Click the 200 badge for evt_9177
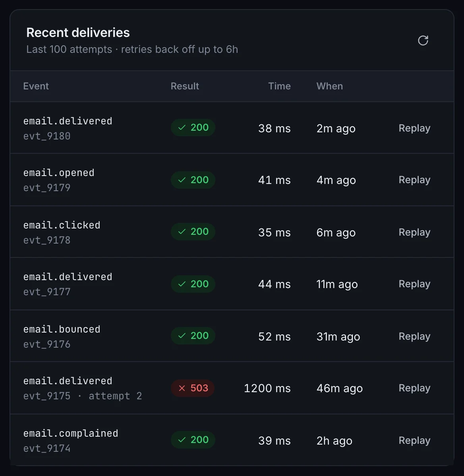Viewport: 464px width, 476px height. (x=193, y=284)
